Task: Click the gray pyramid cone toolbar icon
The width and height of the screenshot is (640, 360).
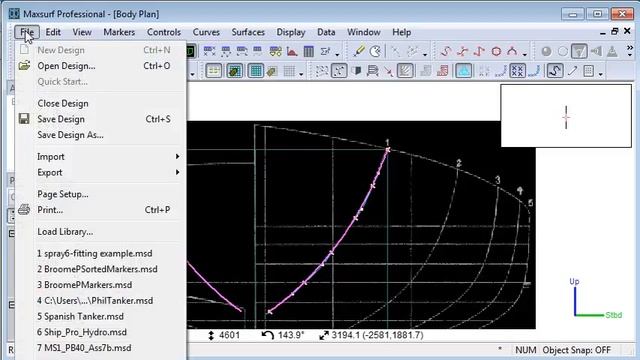Action: pos(612,51)
